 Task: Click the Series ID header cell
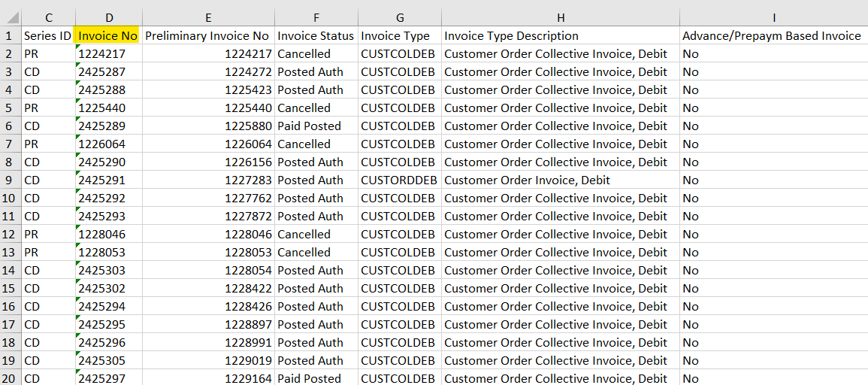48,35
